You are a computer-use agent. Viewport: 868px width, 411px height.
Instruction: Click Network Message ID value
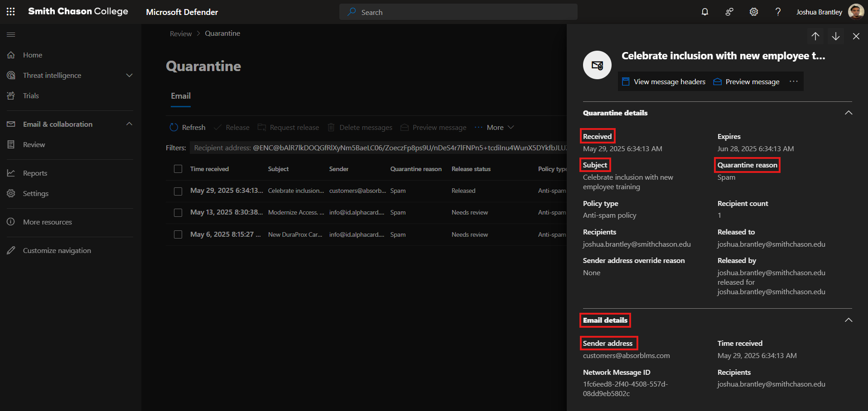click(x=625, y=389)
